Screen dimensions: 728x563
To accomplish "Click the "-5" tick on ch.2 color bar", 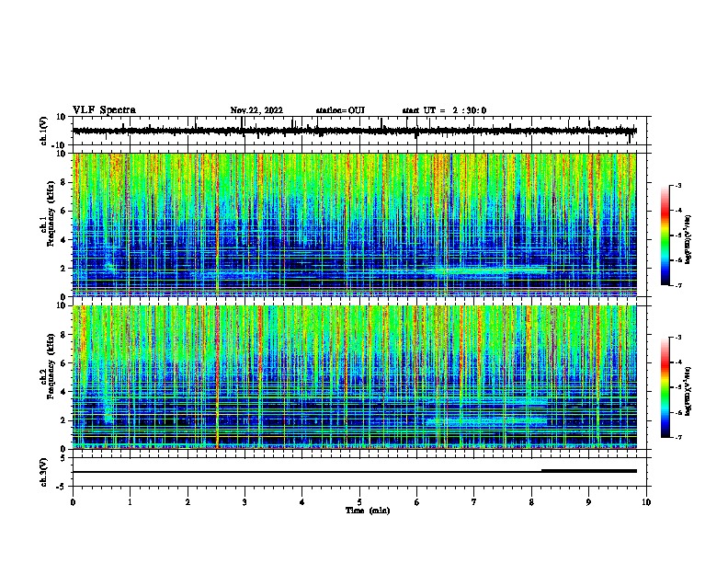I will pyautogui.click(x=677, y=387).
